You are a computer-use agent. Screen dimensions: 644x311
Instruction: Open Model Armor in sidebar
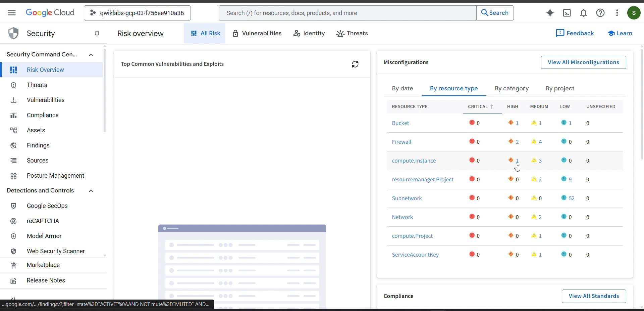coord(51,236)
